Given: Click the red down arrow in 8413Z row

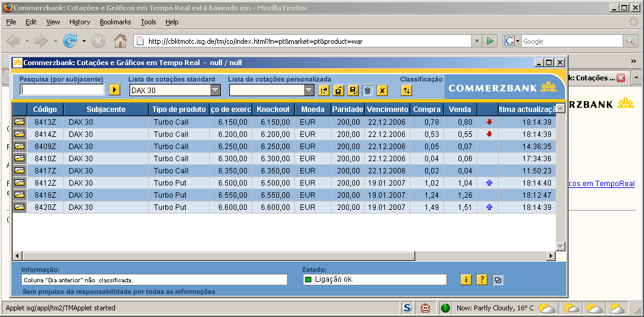Looking at the screenshot, I should (x=489, y=122).
